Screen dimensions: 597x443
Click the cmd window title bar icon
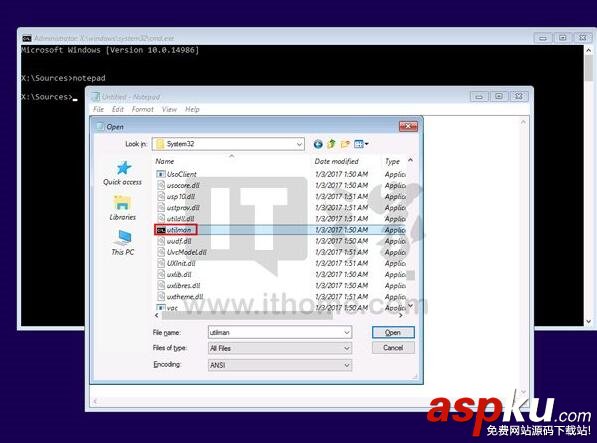pyautogui.click(x=27, y=38)
